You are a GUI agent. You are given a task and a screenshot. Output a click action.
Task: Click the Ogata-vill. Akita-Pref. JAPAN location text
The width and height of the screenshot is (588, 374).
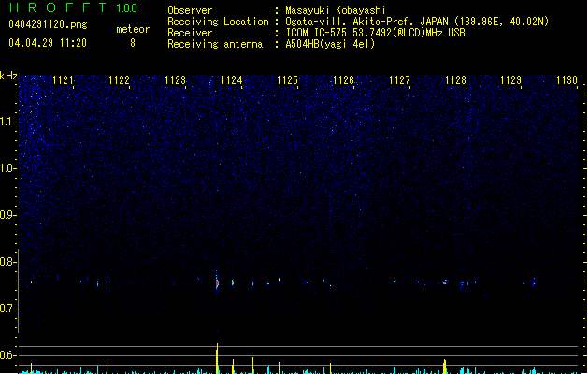(x=417, y=22)
